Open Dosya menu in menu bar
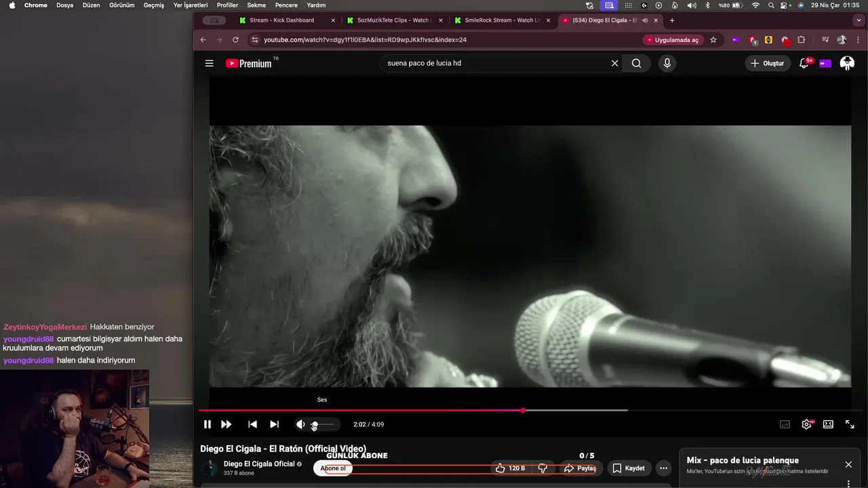The height and width of the screenshot is (488, 868). click(x=64, y=5)
